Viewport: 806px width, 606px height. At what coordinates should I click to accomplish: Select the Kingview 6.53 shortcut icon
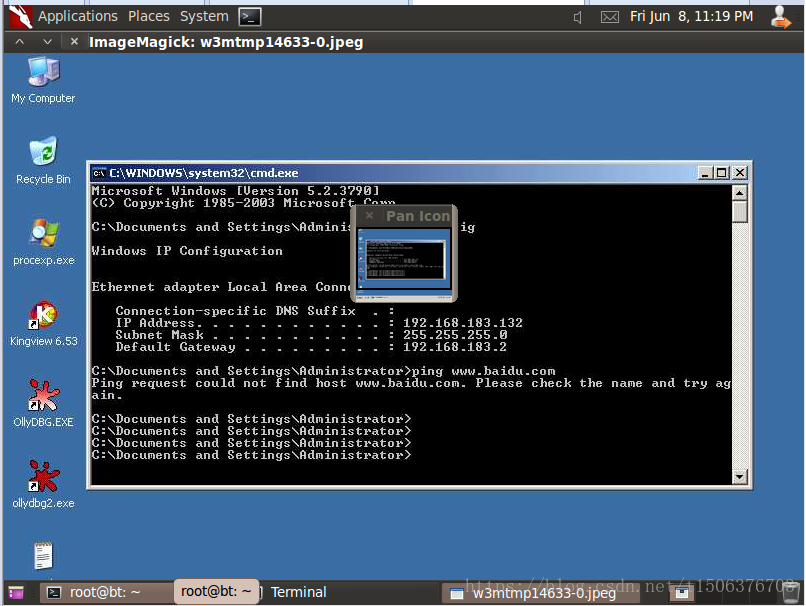(44, 323)
